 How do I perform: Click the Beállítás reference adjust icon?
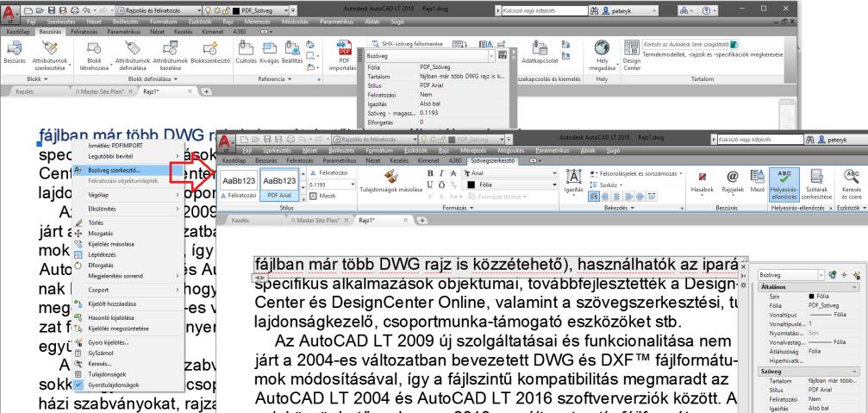point(291,47)
